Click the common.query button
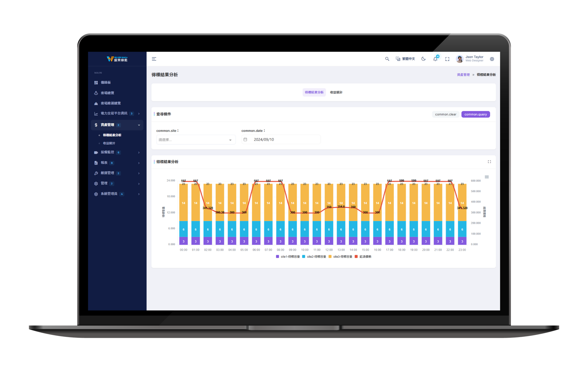The height and width of the screenshot is (369, 588). (x=475, y=114)
